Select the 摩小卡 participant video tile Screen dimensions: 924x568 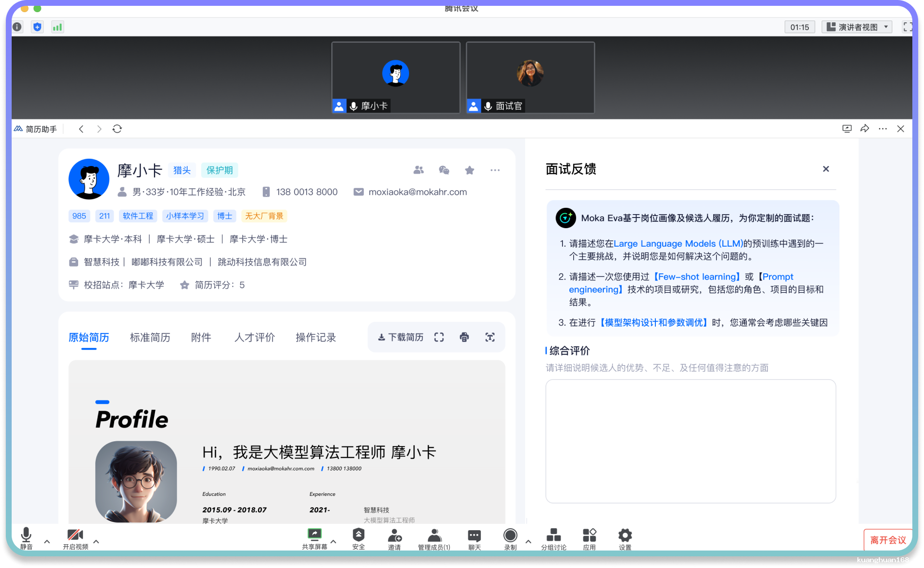click(395, 78)
